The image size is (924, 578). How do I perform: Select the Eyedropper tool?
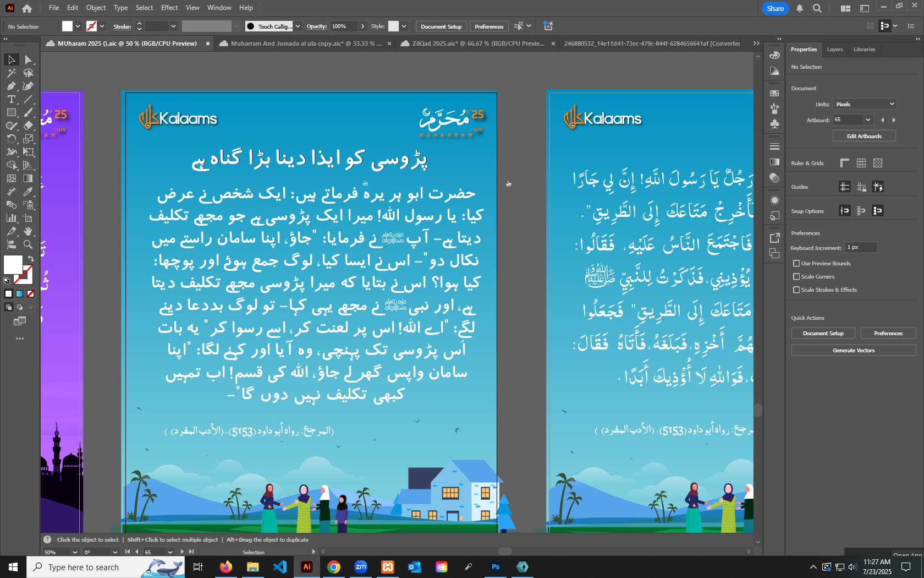point(28,192)
